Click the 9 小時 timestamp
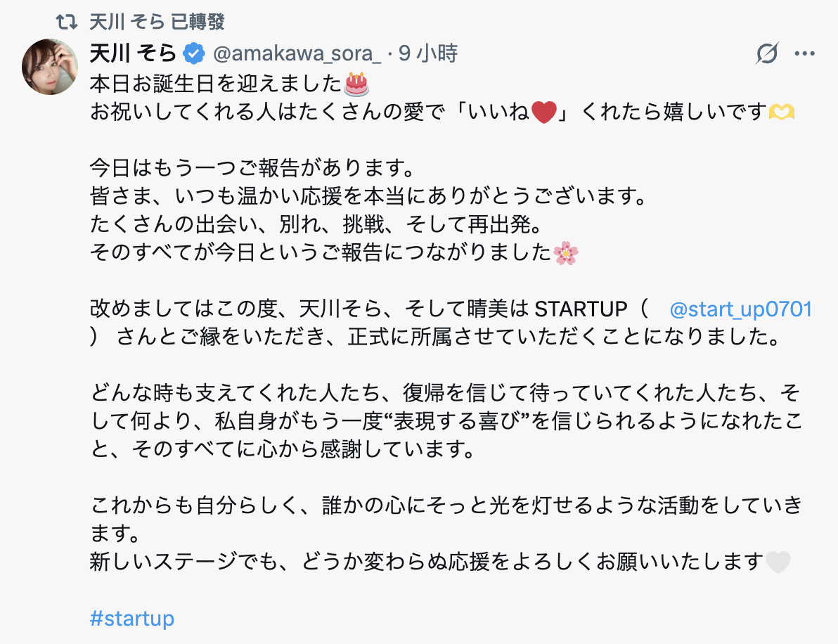 click(x=427, y=53)
